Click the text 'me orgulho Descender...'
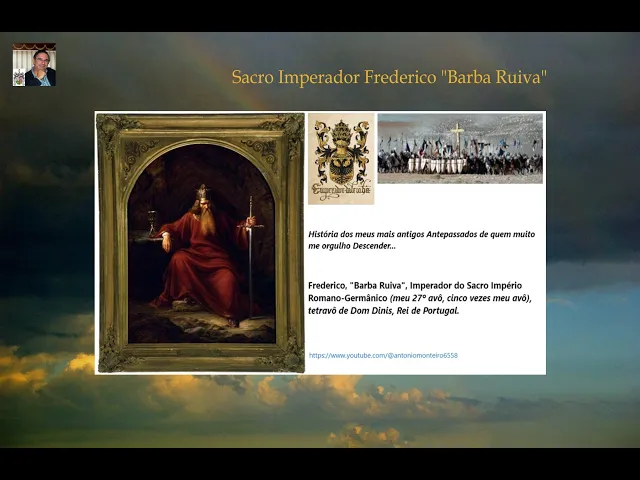The height and width of the screenshot is (480, 640). [352, 246]
